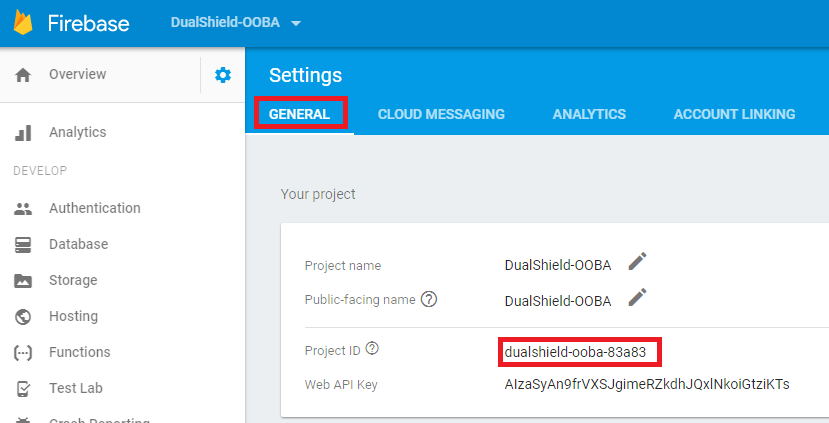Click the Storage folder icon
The width and height of the screenshot is (829, 423).
(x=23, y=281)
